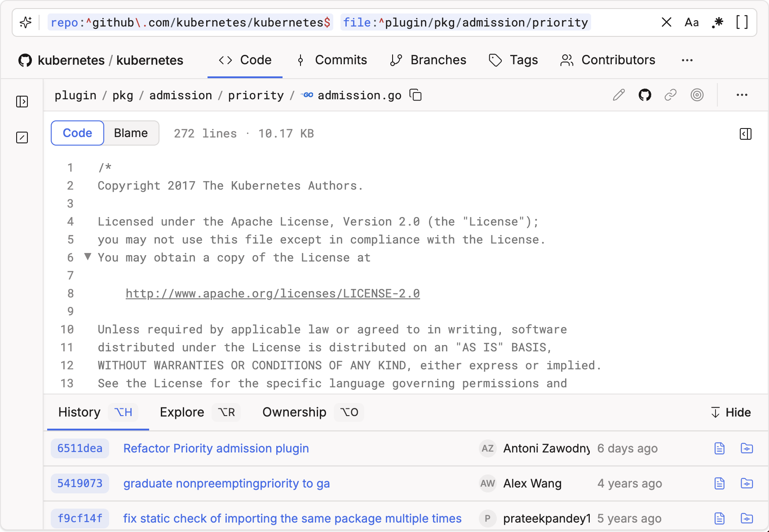Viewport: 769px width, 532px height.
Task: Toggle case sensitivity Aa in search bar
Action: (x=691, y=22)
